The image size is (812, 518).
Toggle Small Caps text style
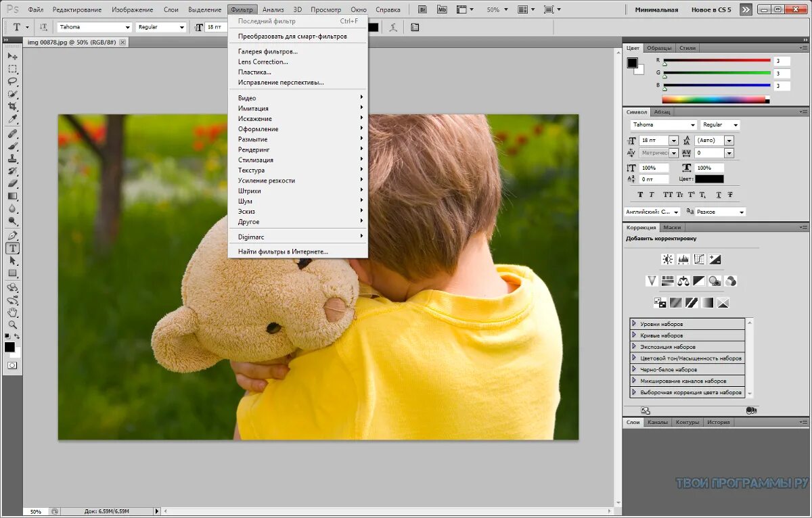tap(680, 195)
